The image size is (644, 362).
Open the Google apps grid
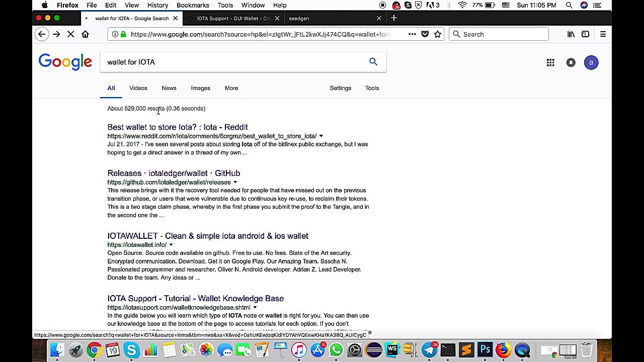[550, 62]
